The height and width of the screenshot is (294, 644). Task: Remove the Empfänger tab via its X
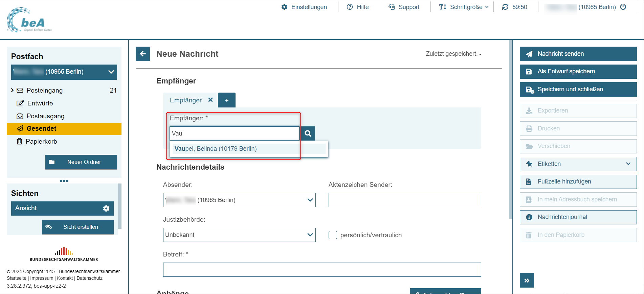(210, 100)
